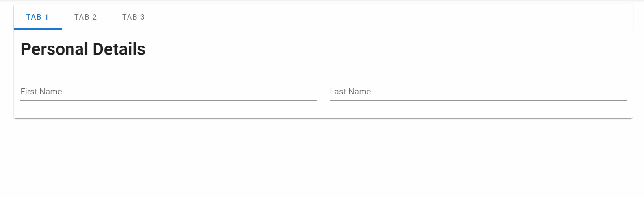
Task: Click the word "Details" in the heading
Action: click(x=119, y=49)
